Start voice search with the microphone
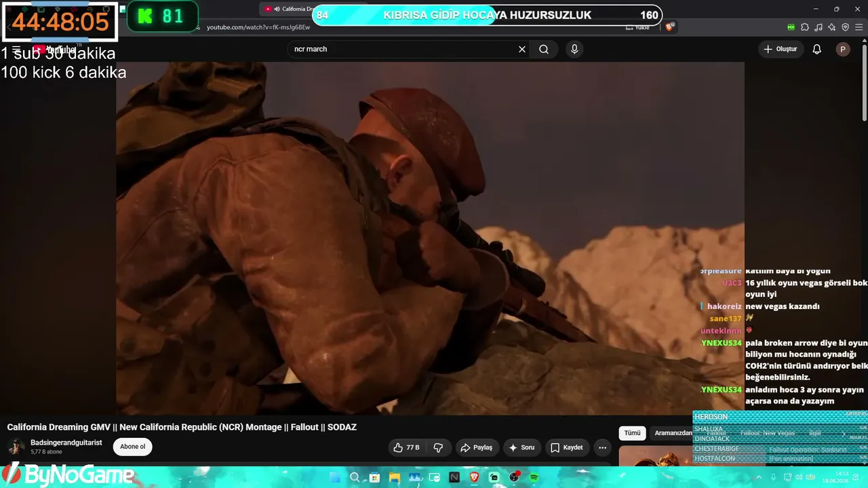 [x=574, y=49]
